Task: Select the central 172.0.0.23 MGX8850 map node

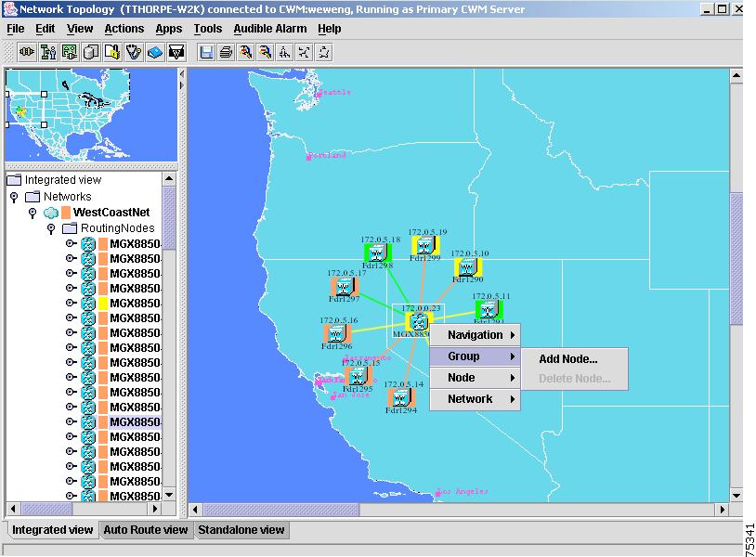Action: 419,321
